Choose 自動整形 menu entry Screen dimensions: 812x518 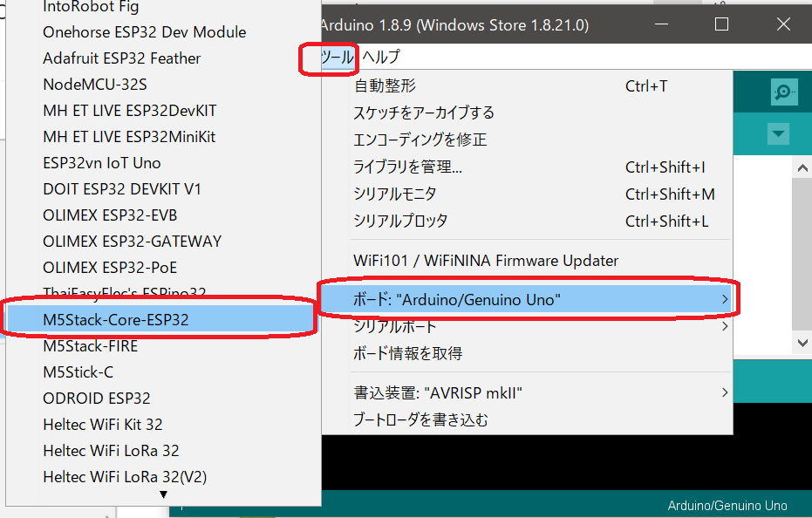pyautogui.click(x=527, y=86)
